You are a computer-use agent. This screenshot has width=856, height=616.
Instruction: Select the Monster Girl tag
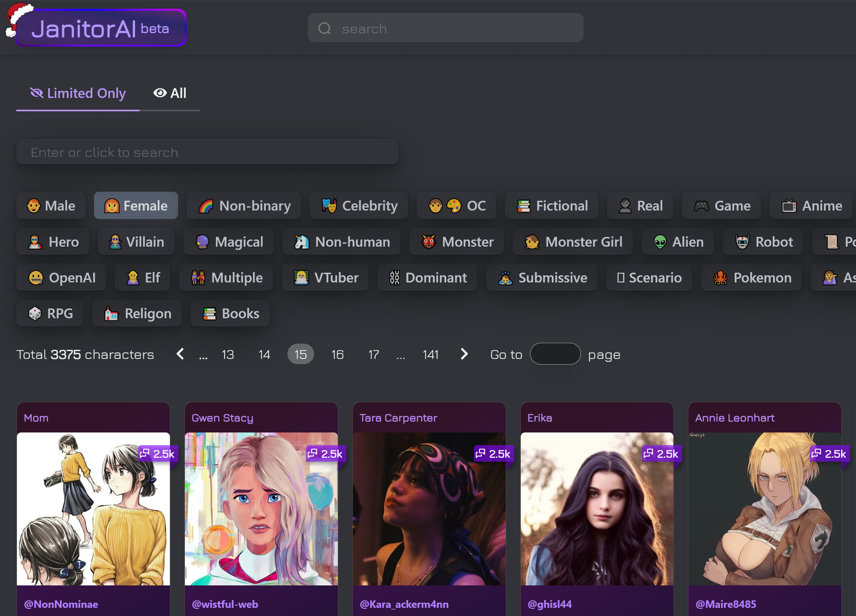[573, 241]
